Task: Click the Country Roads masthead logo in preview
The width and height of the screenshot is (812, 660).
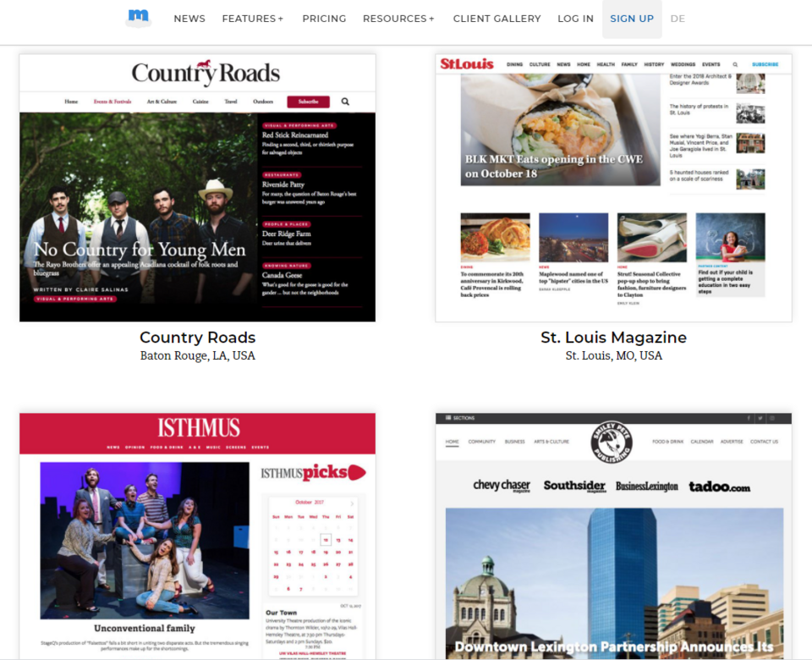Action: coord(206,73)
